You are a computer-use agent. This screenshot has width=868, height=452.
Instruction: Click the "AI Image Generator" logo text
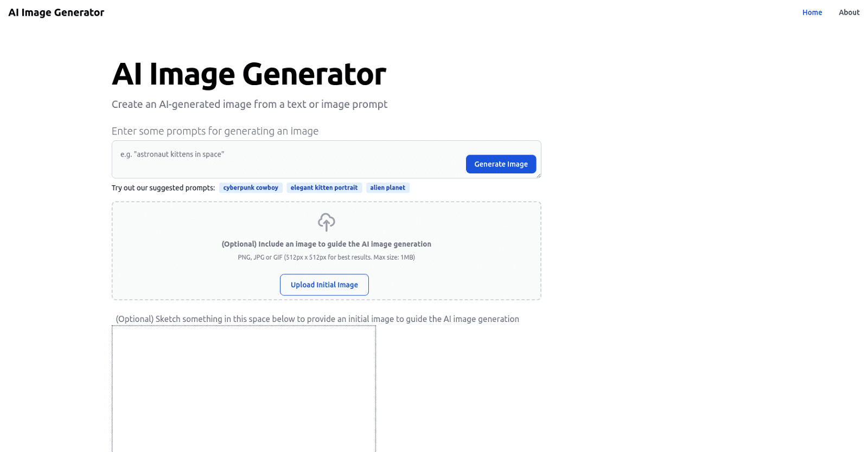[56, 12]
